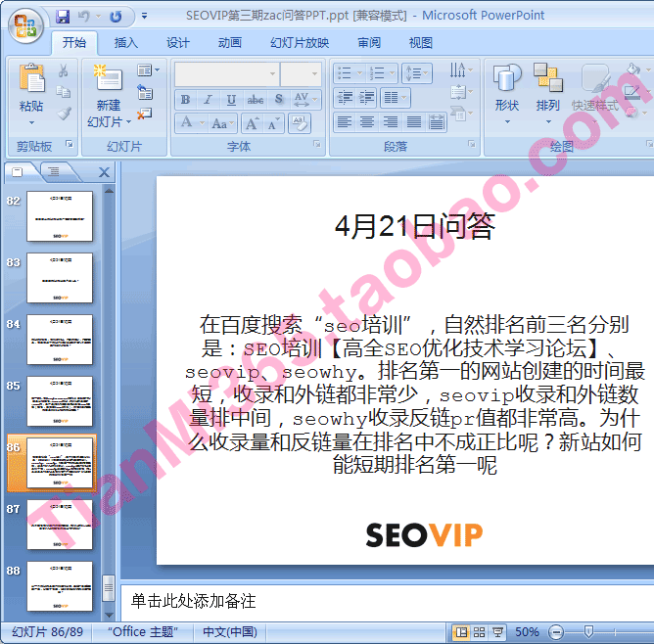Switch to the 开始 ribbon tab

[74, 42]
